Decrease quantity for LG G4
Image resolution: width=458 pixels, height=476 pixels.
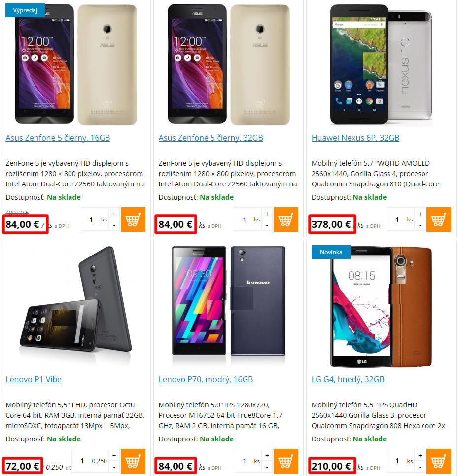(420, 467)
